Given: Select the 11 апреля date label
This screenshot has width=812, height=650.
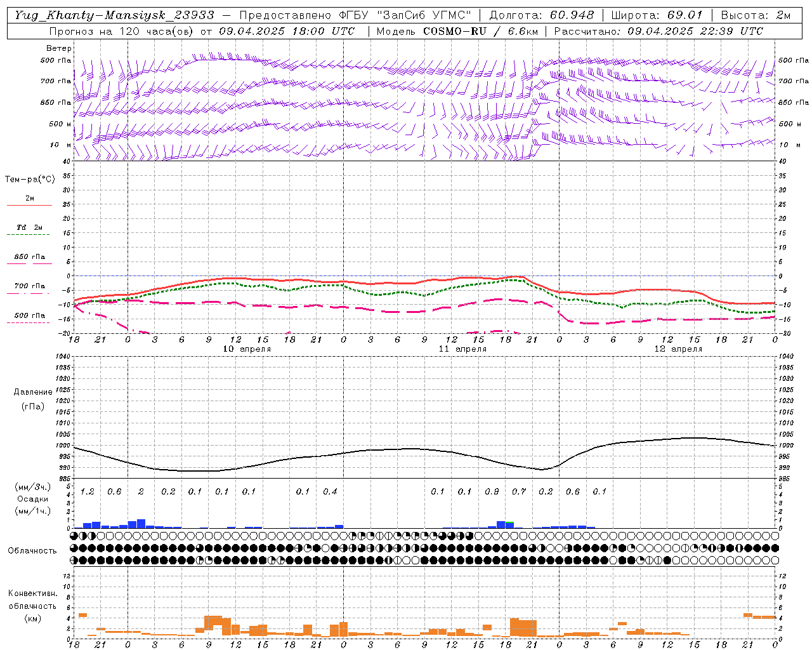Looking at the screenshot, I should 463,349.
